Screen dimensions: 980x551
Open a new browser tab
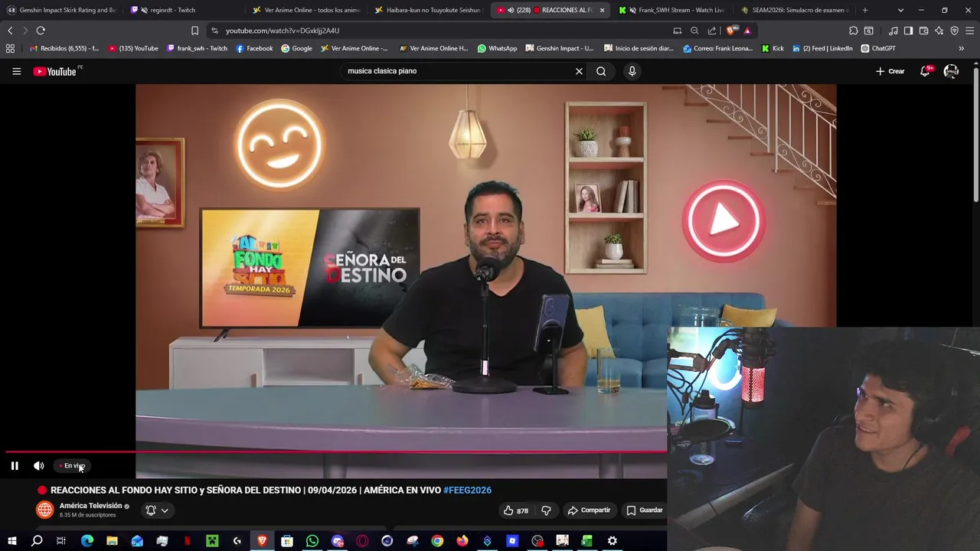click(865, 10)
